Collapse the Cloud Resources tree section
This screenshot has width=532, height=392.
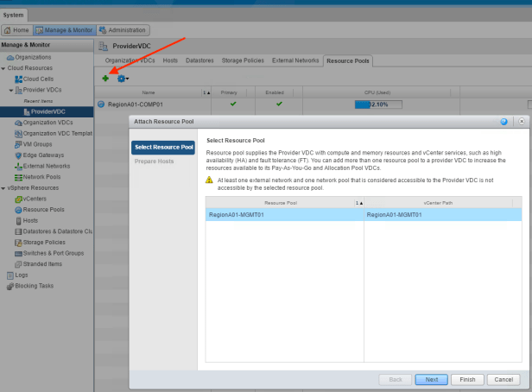3,67
